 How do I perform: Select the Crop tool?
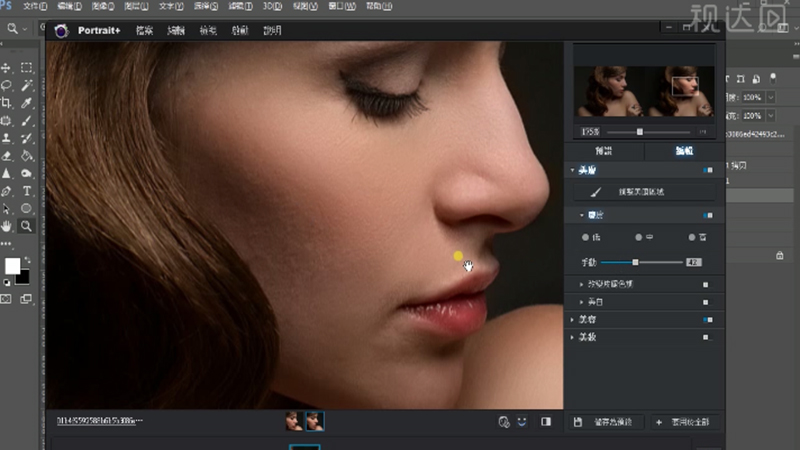[6, 103]
